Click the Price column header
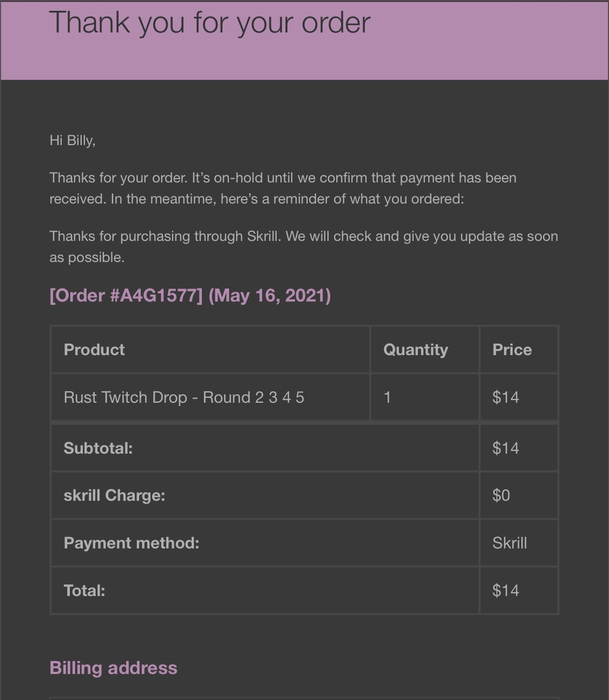The height and width of the screenshot is (700, 609). (x=512, y=350)
